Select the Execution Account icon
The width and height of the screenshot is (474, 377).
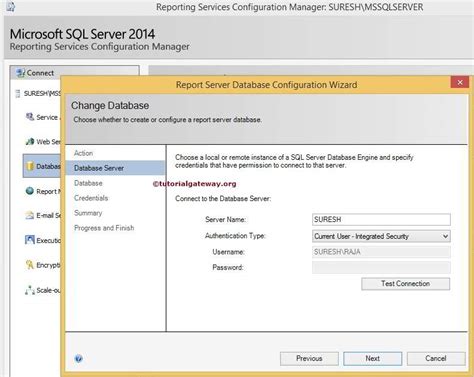coord(30,240)
